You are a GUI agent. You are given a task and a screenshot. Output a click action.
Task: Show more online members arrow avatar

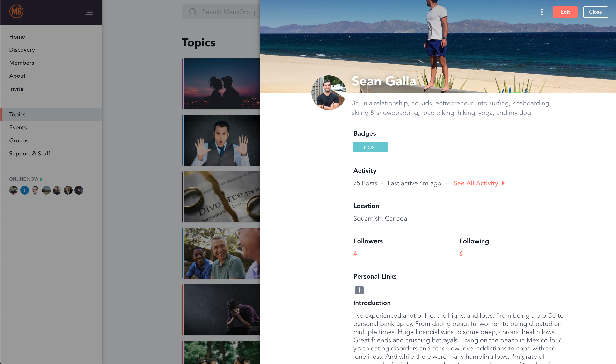click(79, 190)
